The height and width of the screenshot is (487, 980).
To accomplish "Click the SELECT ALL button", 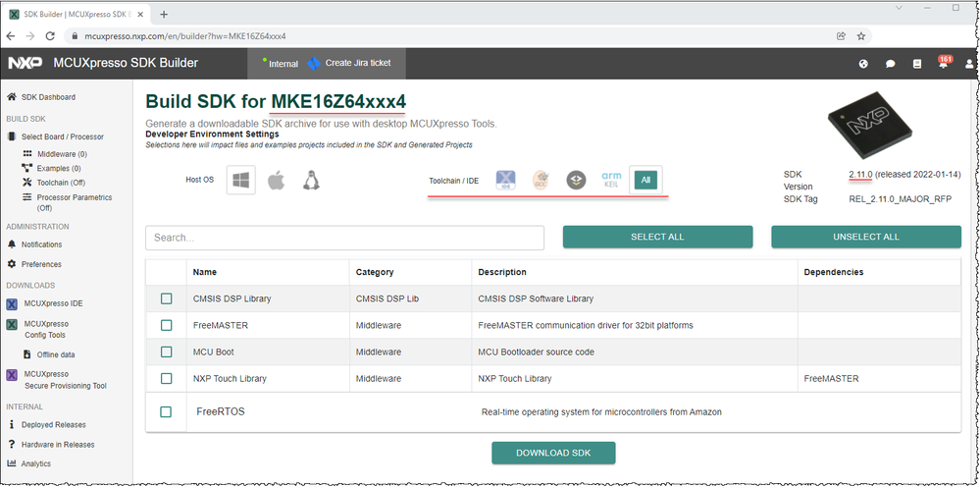I will coord(657,237).
